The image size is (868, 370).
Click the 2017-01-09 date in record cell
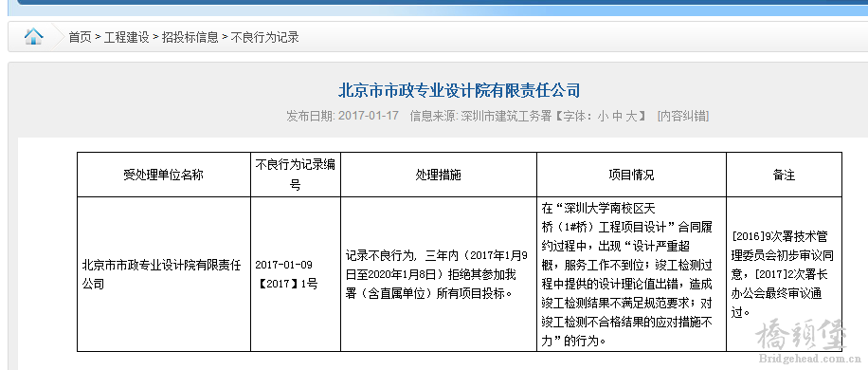[x=283, y=265]
